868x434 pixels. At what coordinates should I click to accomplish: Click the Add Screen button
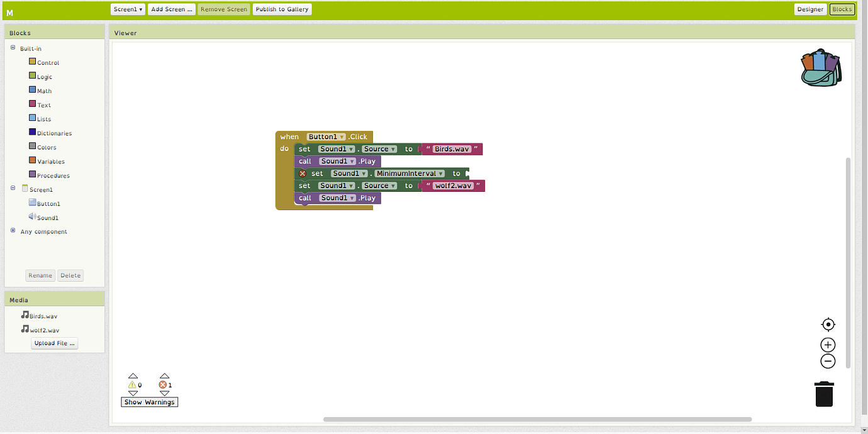171,9
